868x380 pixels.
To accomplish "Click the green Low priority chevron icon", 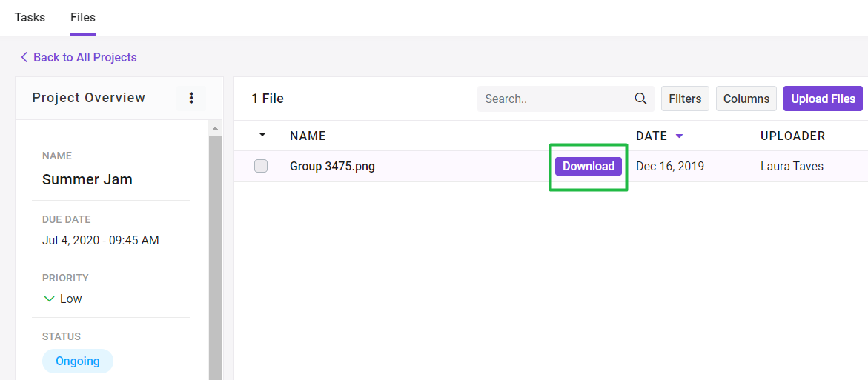I will click(x=49, y=299).
